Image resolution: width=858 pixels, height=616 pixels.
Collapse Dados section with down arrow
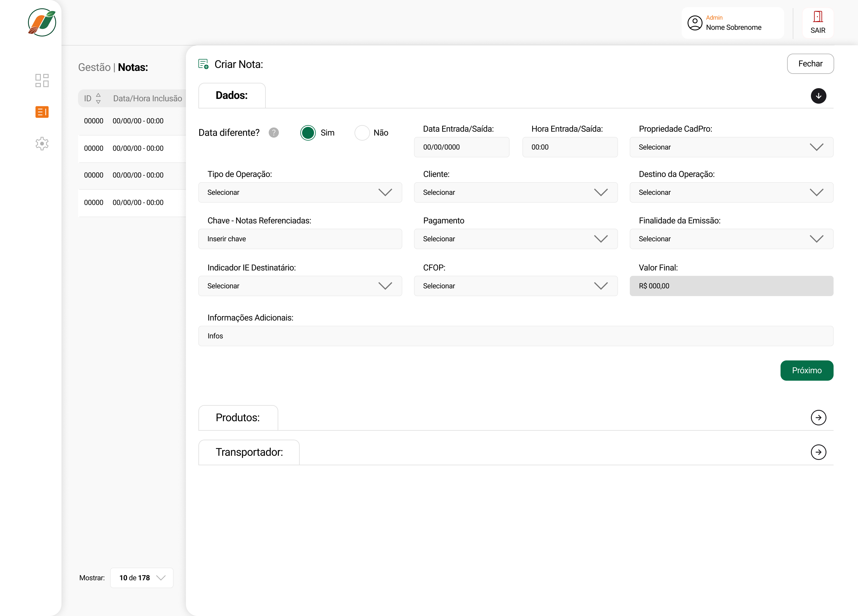(x=818, y=96)
